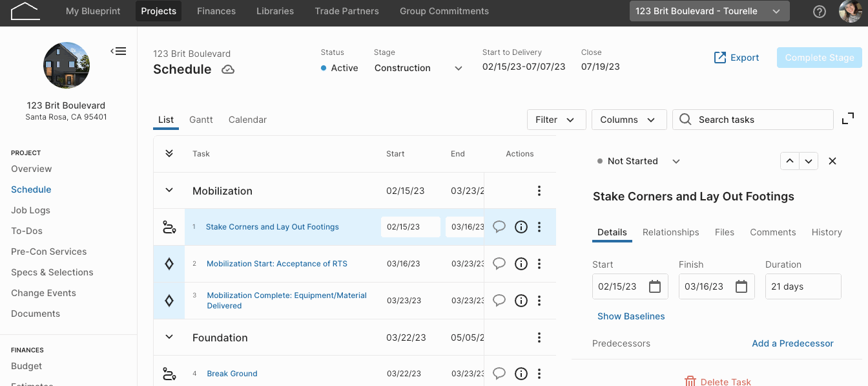This screenshot has width=868, height=386.
Task: Open the Columns dropdown
Action: pos(629,120)
